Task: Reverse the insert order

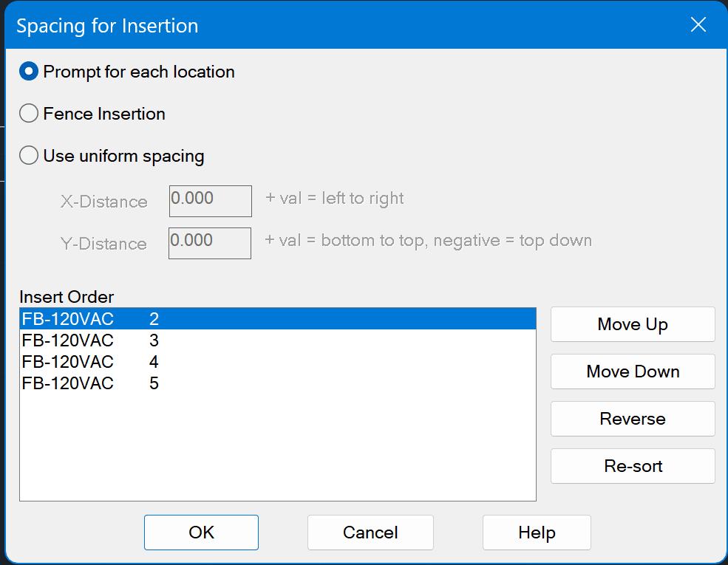Action: point(633,419)
